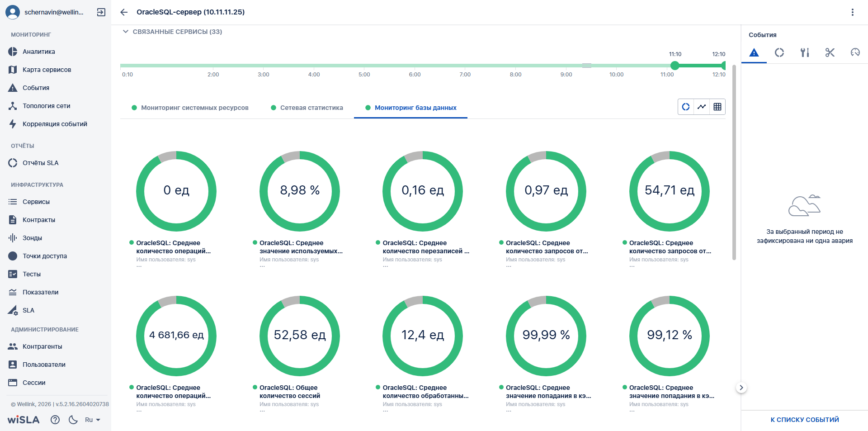Open 'Среднее количество обработанны...' metric title

pos(426,392)
